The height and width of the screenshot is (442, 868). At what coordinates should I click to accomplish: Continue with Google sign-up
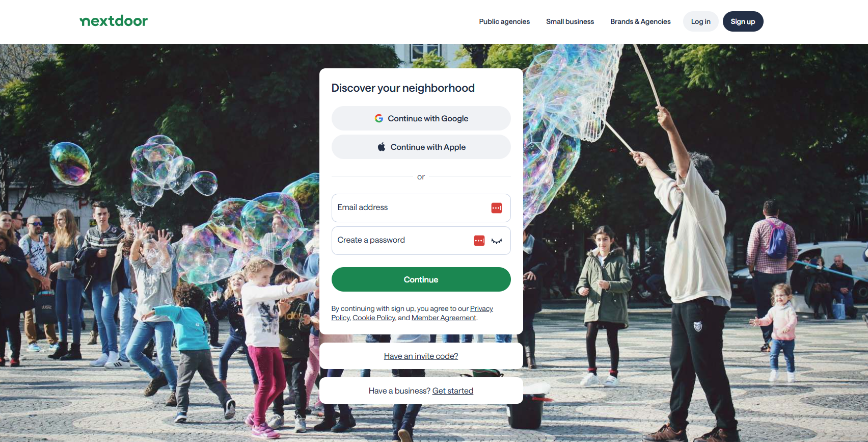point(421,118)
